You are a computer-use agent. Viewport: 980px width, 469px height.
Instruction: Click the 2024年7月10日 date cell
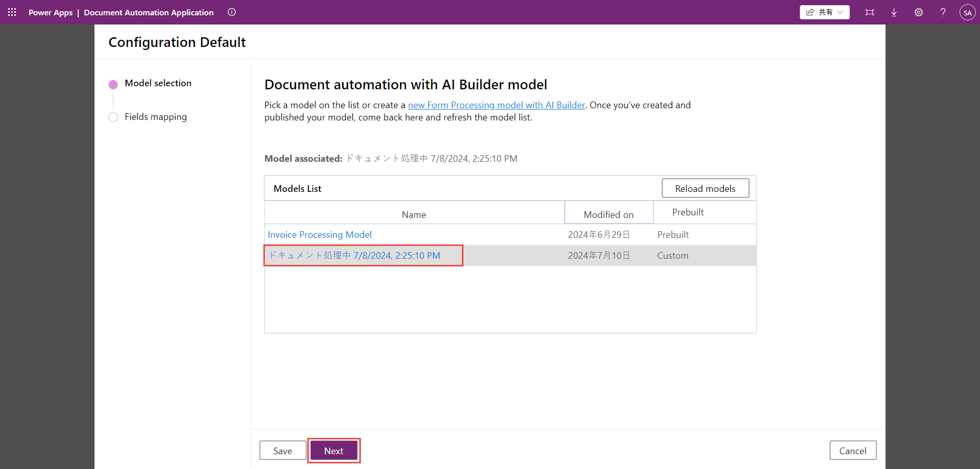(599, 256)
